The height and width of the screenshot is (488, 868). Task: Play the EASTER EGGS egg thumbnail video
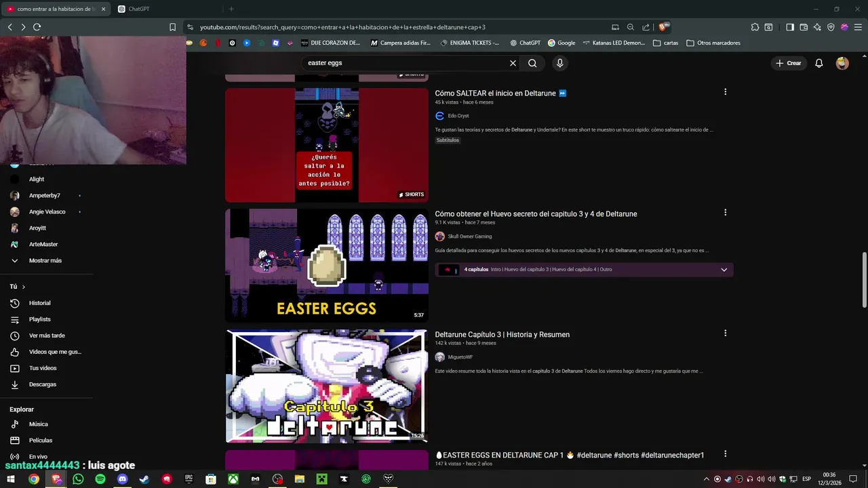click(x=327, y=265)
